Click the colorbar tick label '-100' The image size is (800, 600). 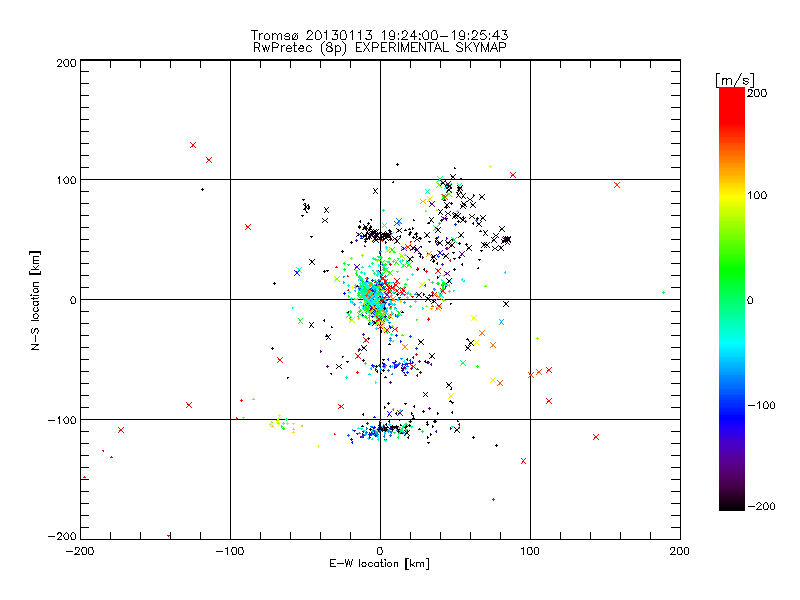click(x=761, y=406)
